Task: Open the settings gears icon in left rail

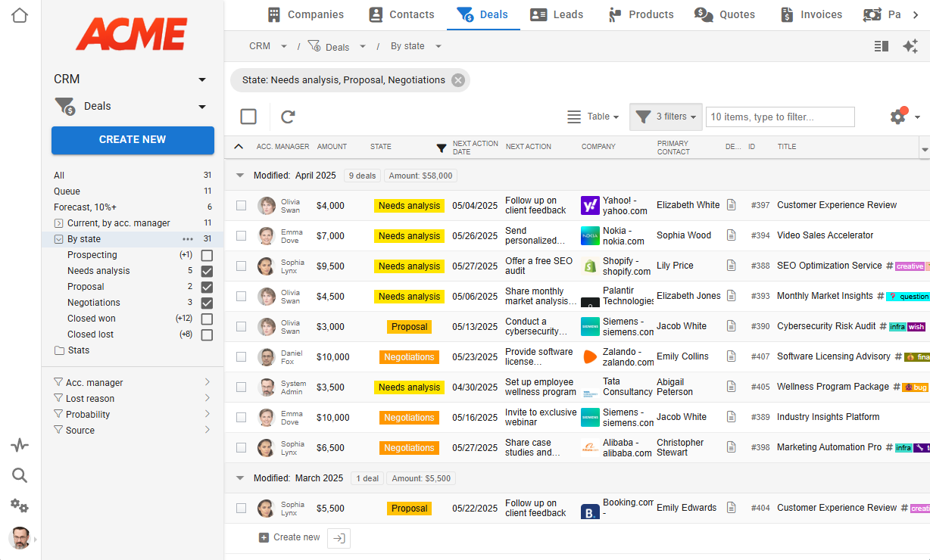Action: 20,506
